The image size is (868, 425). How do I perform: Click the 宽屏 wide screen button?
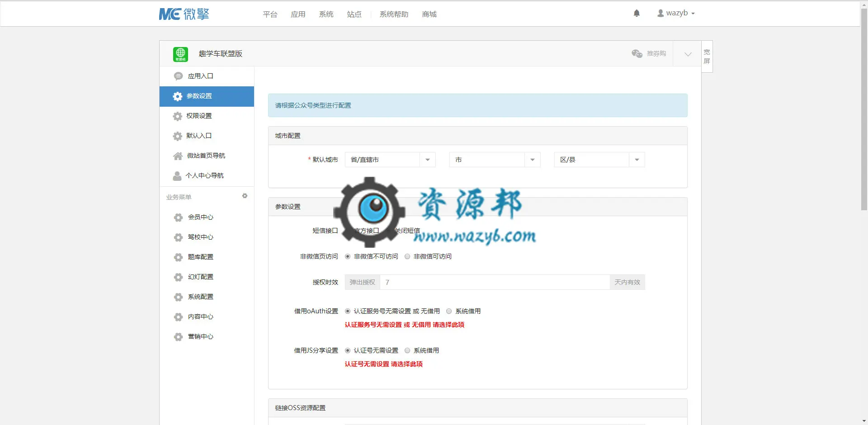pos(707,57)
